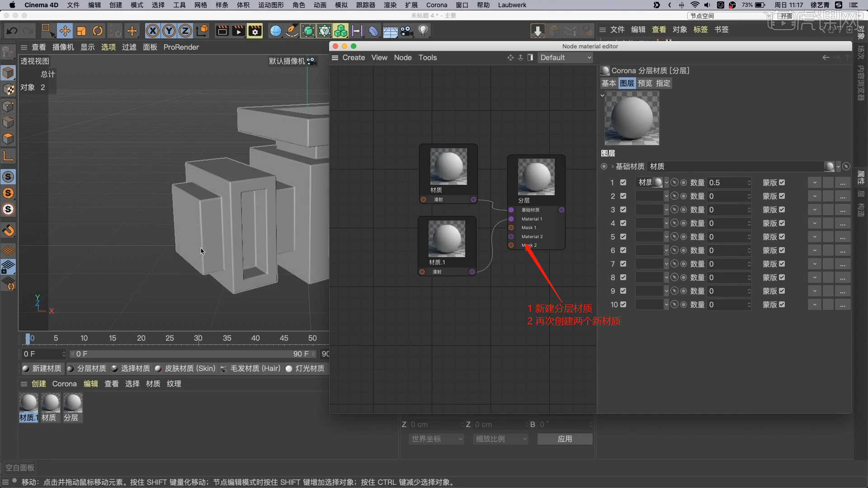Click the back arrow in node editor
This screenshot has height=488, width=868.
(826, 57)
